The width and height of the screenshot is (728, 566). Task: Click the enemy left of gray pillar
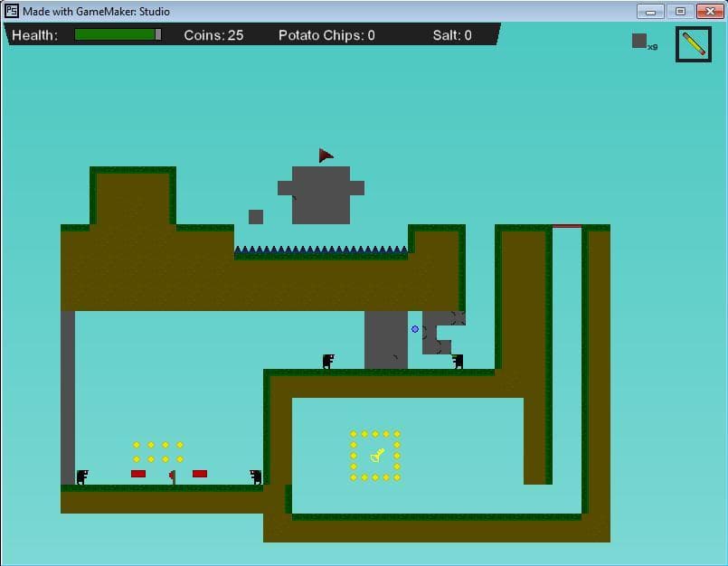(328, 362)
